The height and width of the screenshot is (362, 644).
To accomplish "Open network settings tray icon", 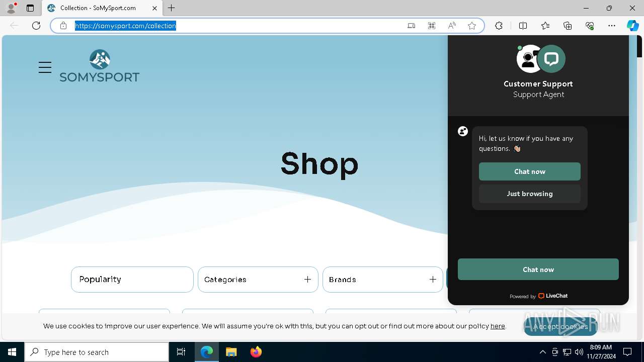I will click(567, 352).
